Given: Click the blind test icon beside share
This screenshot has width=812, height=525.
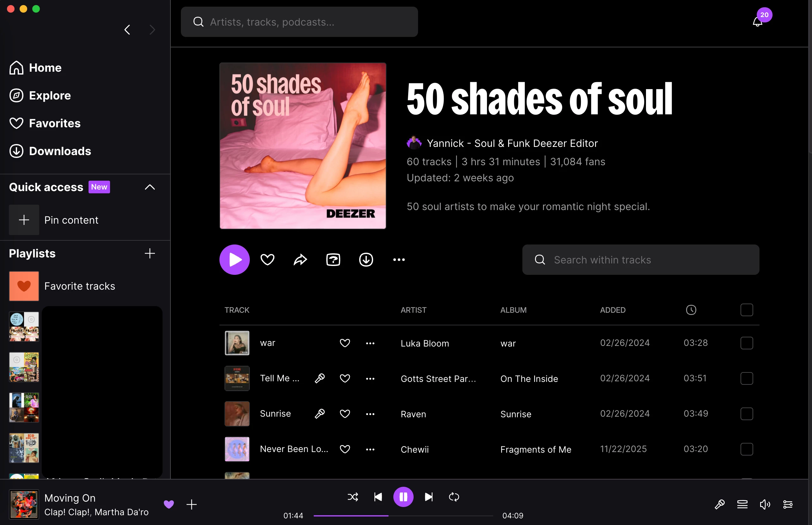Looking at the screenshot, I should [333, 260].
